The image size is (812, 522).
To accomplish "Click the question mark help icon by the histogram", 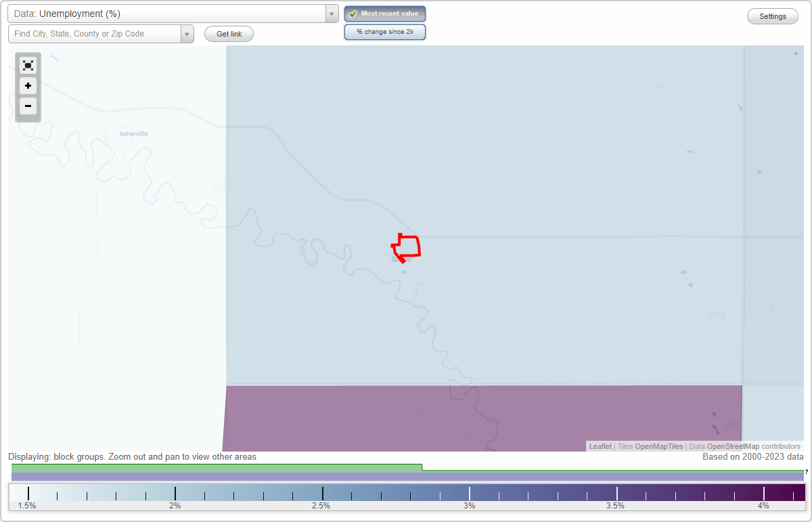I will pyautogui.click(x=807, y=471).
